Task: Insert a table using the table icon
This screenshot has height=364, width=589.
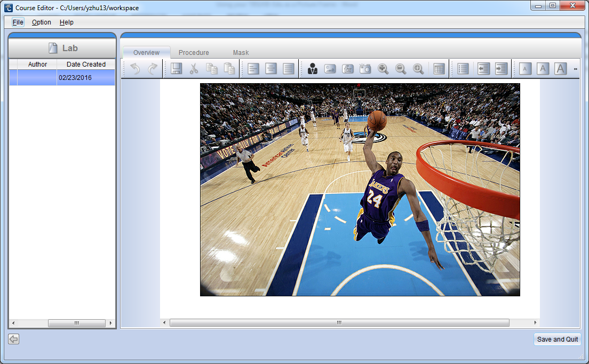Action: click(439, 68)
